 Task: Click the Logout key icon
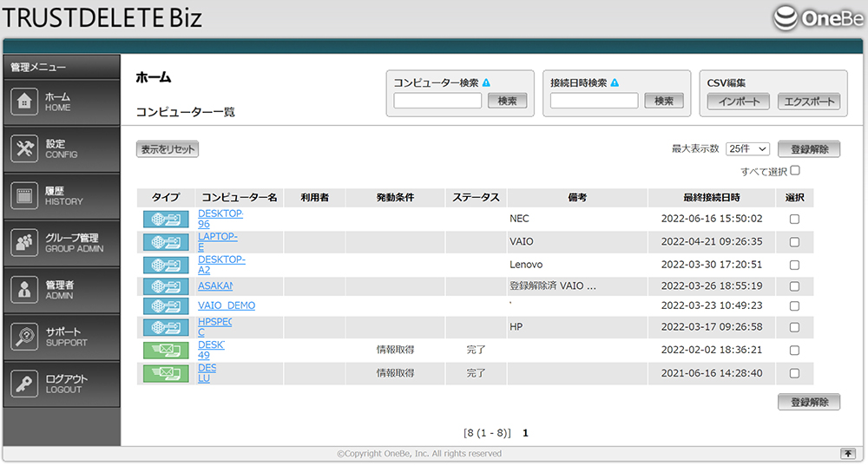click(x=24, y=384)
